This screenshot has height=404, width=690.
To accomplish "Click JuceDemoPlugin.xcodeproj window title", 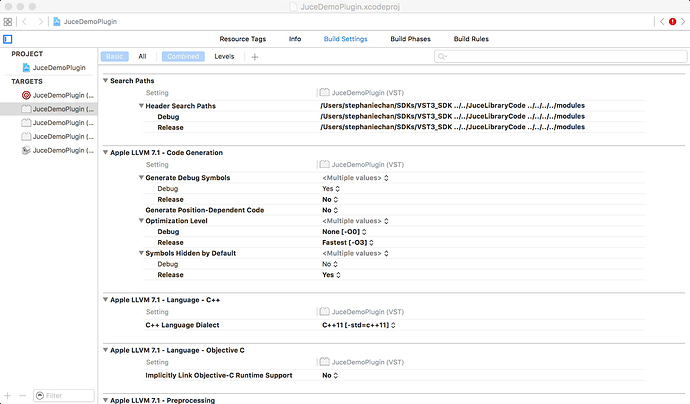I will (350, 7).
